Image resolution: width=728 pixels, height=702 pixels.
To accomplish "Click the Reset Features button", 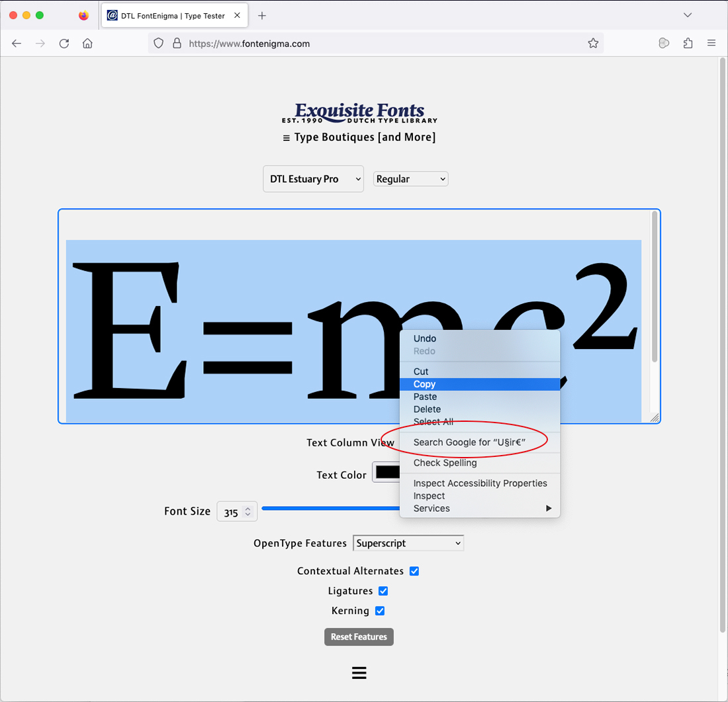I will [x=359, y=637].
